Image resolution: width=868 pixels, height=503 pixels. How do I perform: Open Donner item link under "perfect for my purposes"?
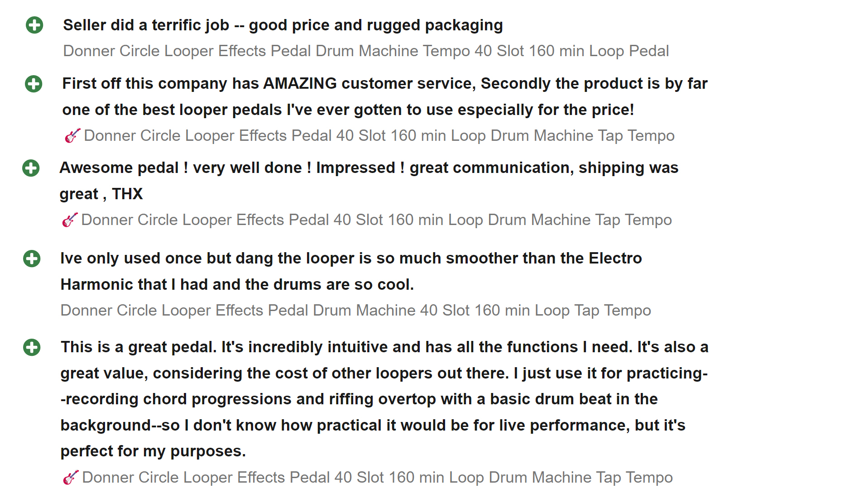tap(377, 477)
